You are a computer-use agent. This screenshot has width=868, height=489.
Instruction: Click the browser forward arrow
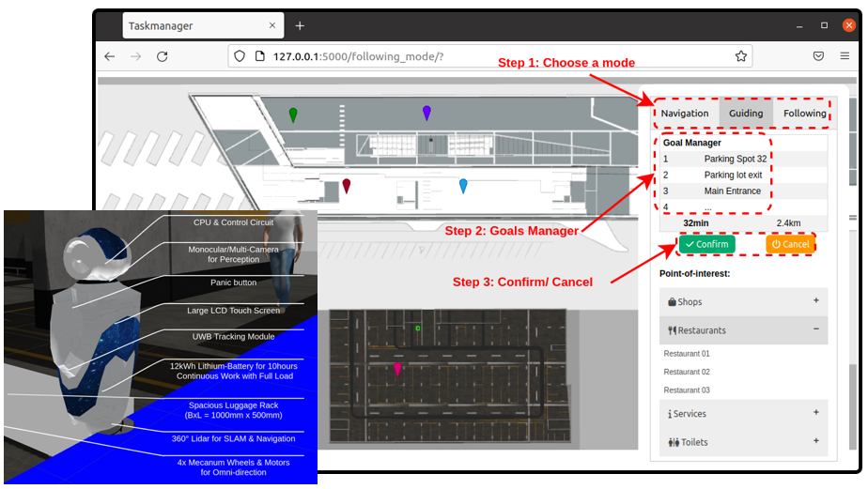pos(135,56)
